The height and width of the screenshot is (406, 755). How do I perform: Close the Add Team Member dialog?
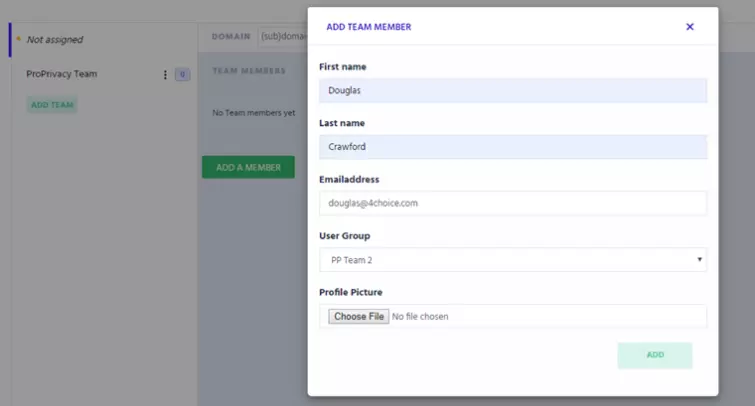pos(689,27)
